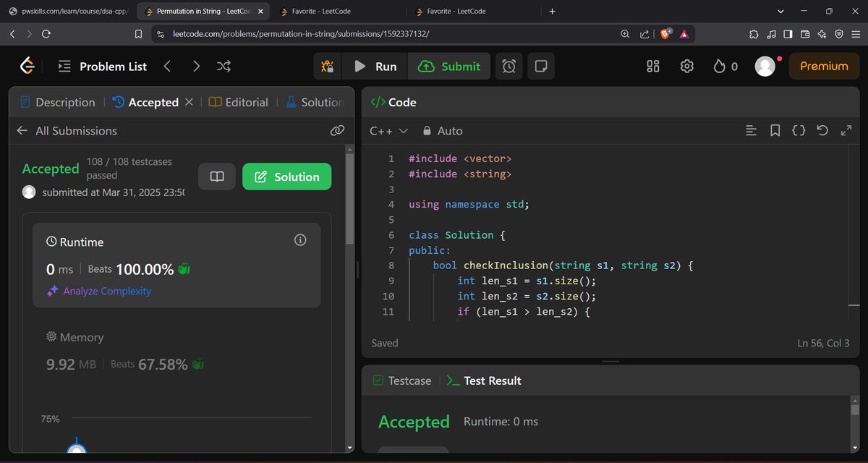Viewport: 868px width, 463px height.
Task: Click the horizontal panel resize handle
Action: [x=611, y=361]
